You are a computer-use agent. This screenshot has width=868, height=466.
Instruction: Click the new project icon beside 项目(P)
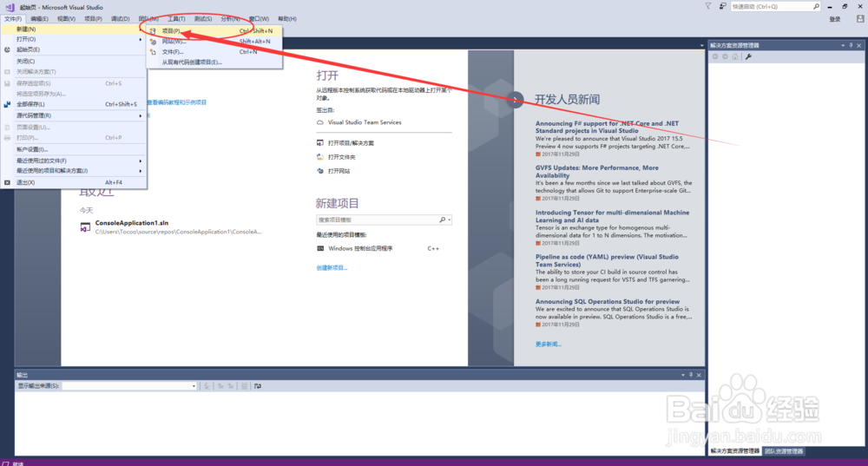click(153, 31)
